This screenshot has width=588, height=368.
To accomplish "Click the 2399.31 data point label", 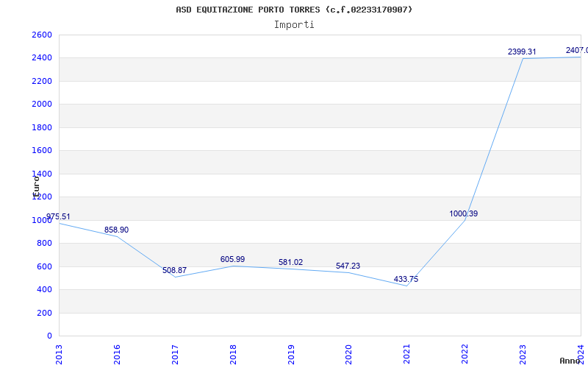I will (522, 52).
